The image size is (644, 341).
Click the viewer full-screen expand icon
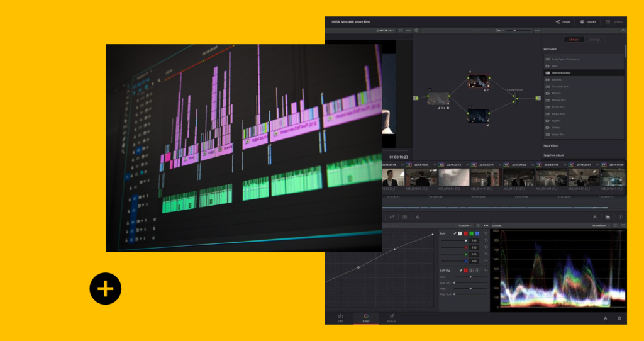[401, 30]
